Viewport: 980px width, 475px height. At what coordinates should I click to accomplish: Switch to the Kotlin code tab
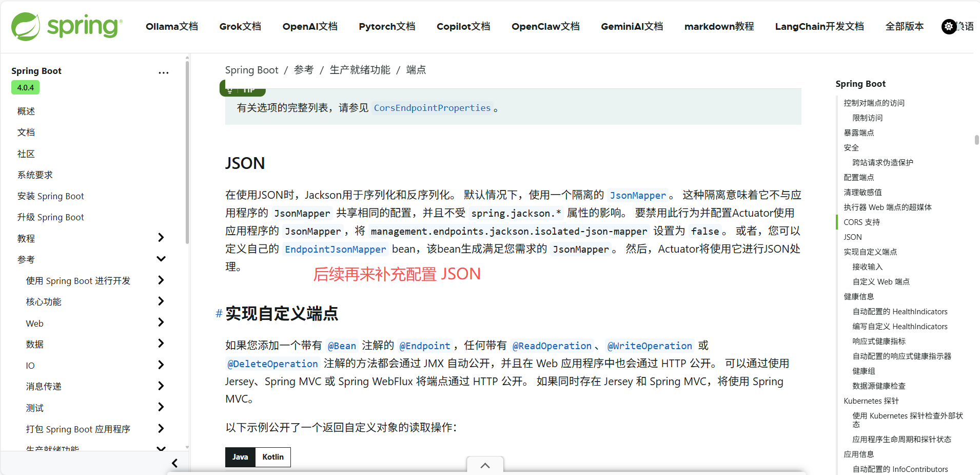(273, 457)
